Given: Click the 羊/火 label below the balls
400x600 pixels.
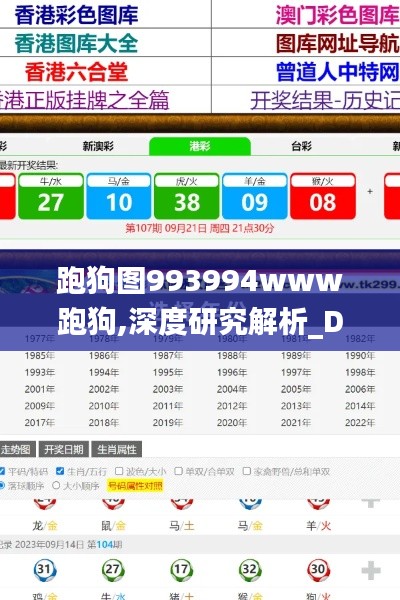Looking at the screenshot, I should (x=318, y=526).
